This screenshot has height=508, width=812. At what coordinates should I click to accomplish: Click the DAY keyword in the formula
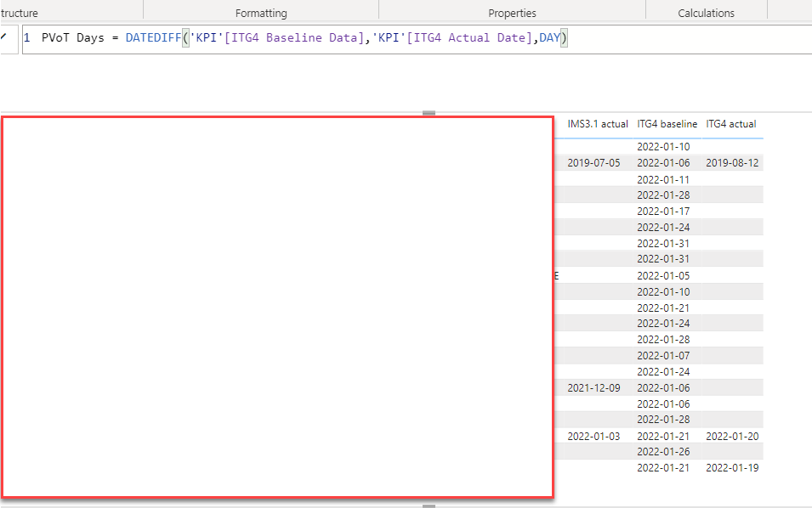click(x=549, y=37)
